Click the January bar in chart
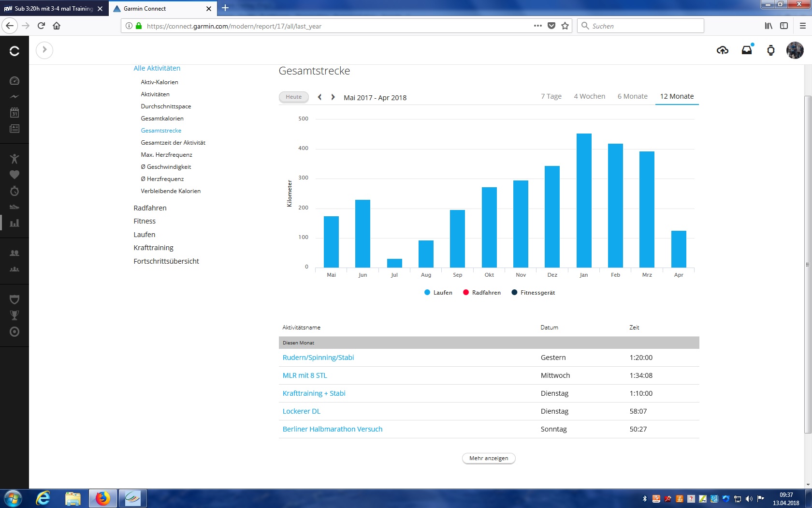The width and height of the screenshot is (812, 508). [x=584, y=200]
